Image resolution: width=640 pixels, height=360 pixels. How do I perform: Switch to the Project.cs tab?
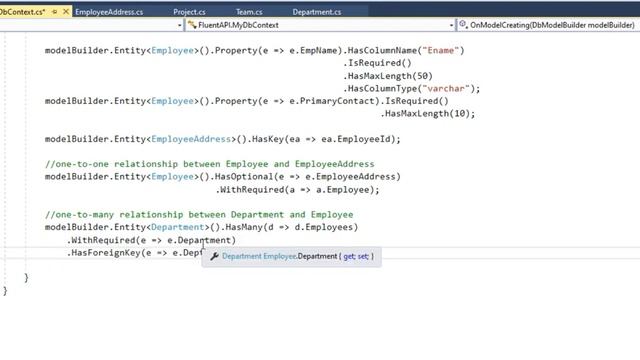pos(189,12)
